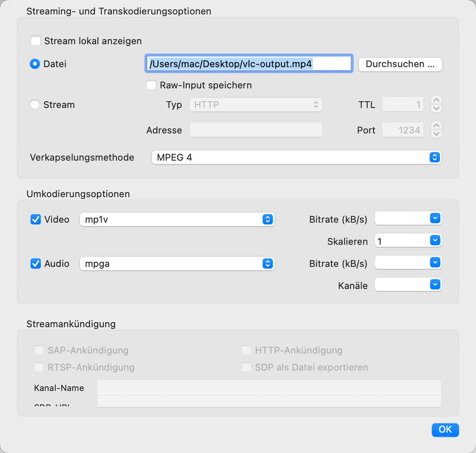Enable the 'Stream lokal anzeigen' checkbox
Image resolution: width=476 pixels, height=453 pixels.
point(36,41)
